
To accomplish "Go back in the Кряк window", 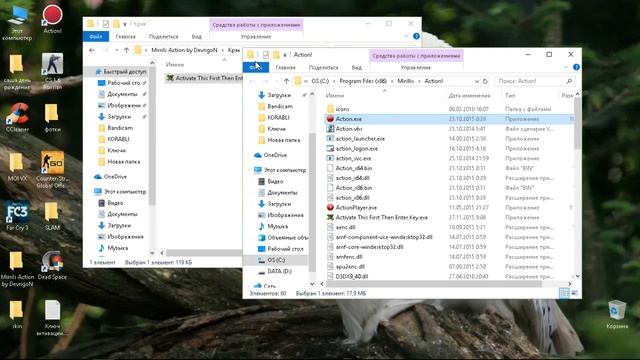I will point(92,50).
